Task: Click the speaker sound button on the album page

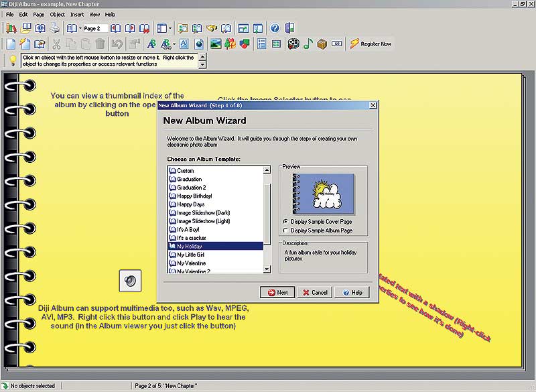Action: coord(130,281)
